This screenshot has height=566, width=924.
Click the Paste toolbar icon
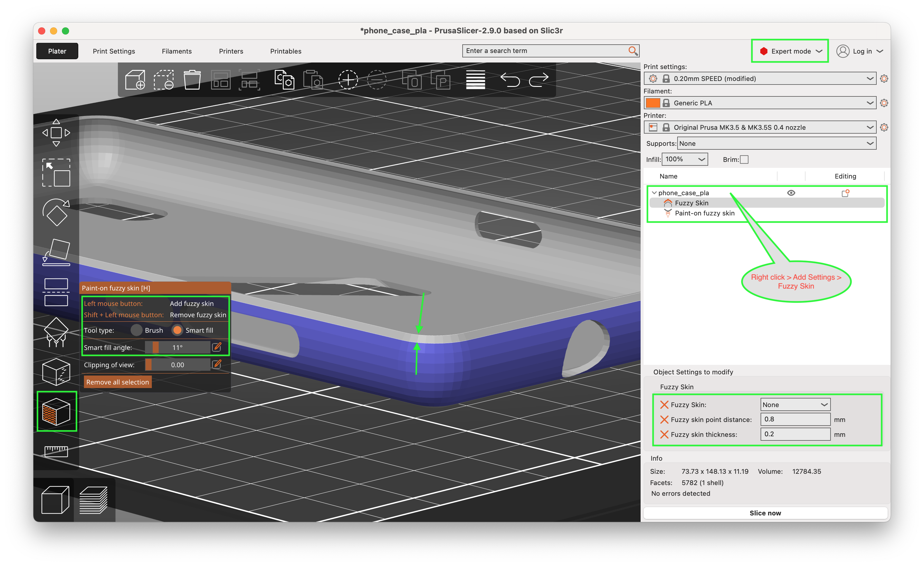click(313, 79)
